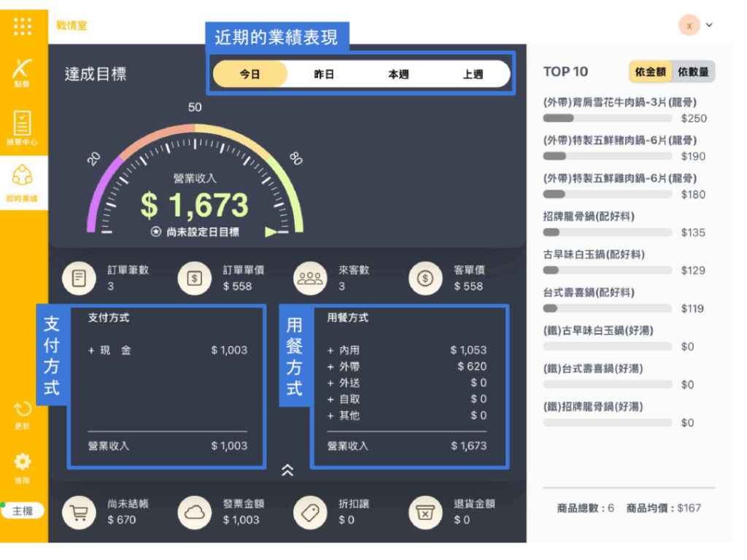Click the 折扣讓 discount tag icon
The height and width of the screenshot is (560, 747).
(x=309, y=513)
